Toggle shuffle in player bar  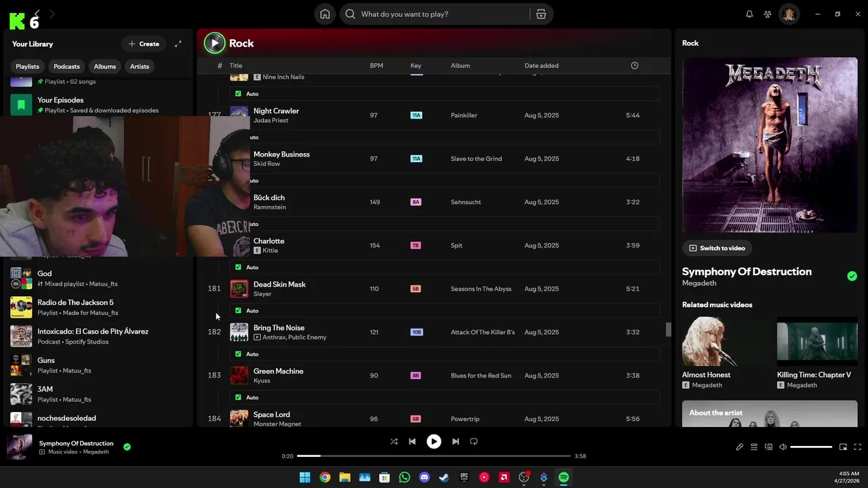[394, 441]
